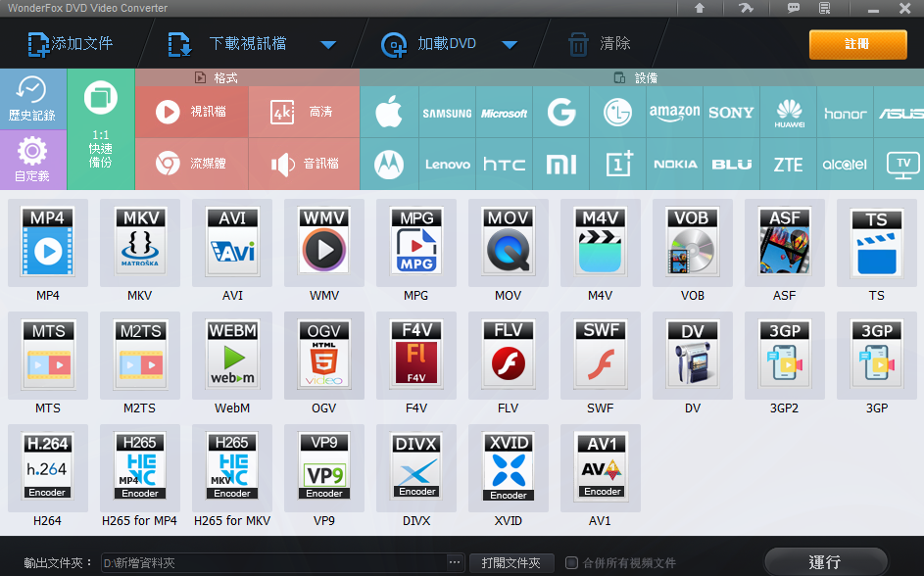Switch to the 視訊檔 format tab
Viewport: 924px width, 576px height.
point(191,112)
